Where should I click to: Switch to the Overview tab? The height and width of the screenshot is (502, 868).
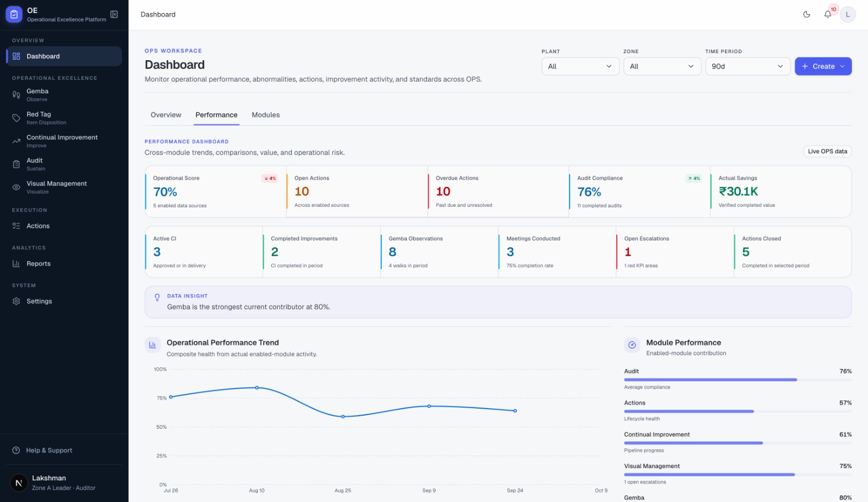pos(166,115)
